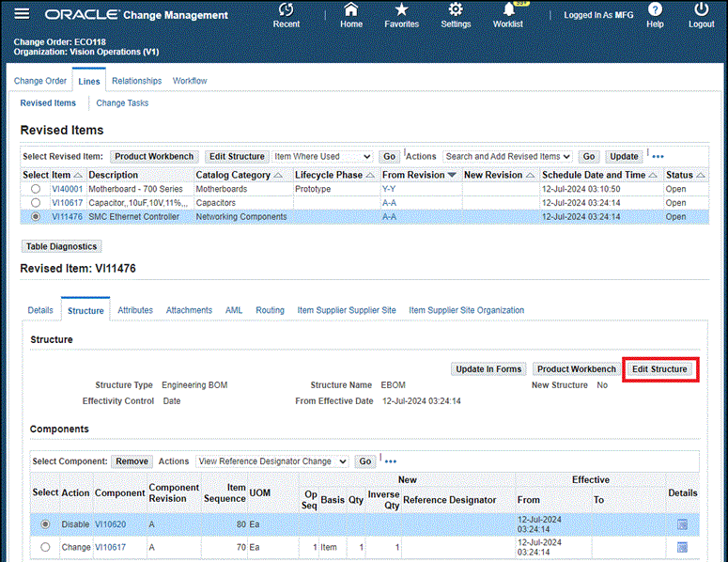Click the Update In Forms button
The image size is (728, 562).
488,369
